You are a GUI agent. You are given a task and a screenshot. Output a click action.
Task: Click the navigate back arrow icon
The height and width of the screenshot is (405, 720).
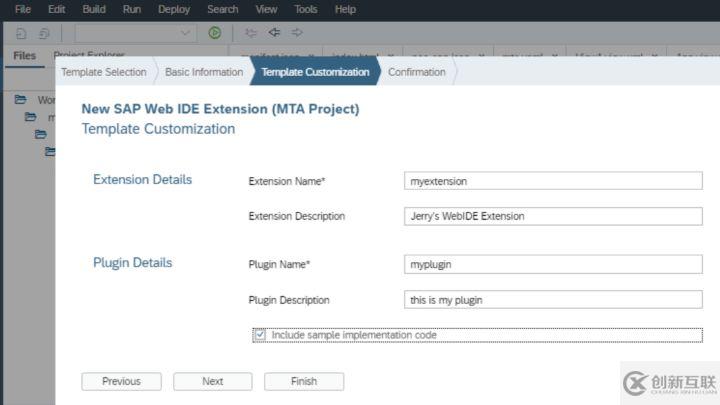(x=273, y=32)
